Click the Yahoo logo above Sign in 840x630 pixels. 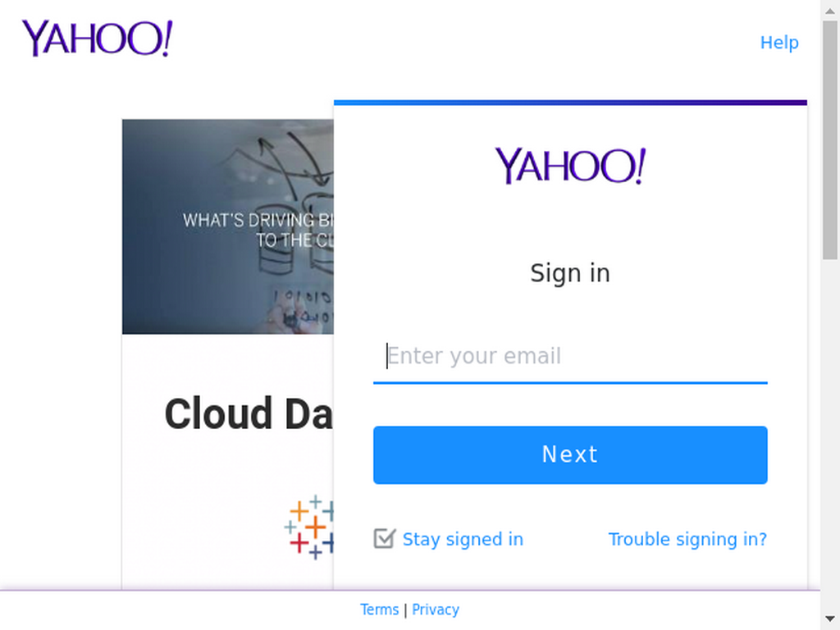pos(570,166)
